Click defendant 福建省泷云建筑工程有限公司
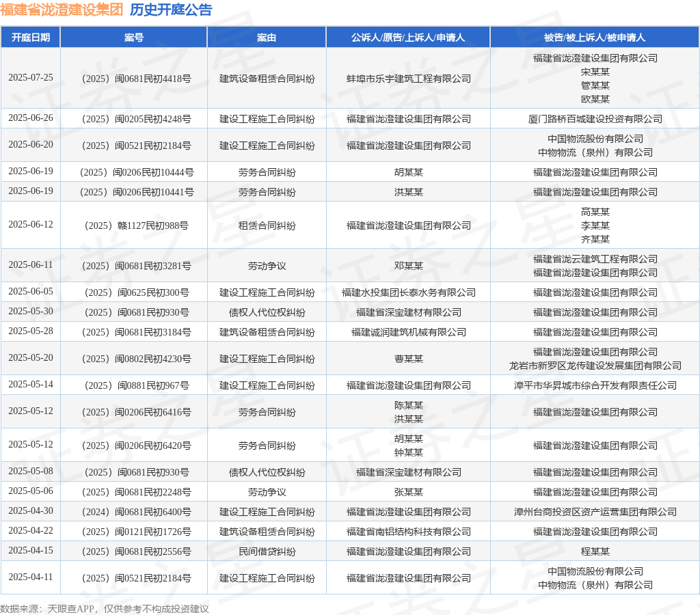 (x=595, y=259)
